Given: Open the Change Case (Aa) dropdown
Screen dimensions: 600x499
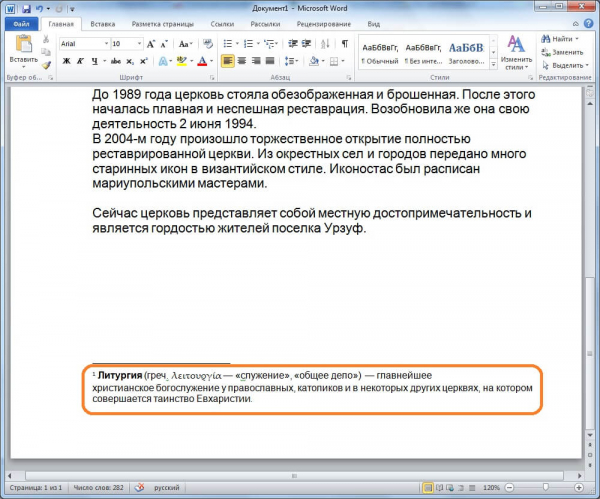Looking at the screenshot, I should [186, 44].
